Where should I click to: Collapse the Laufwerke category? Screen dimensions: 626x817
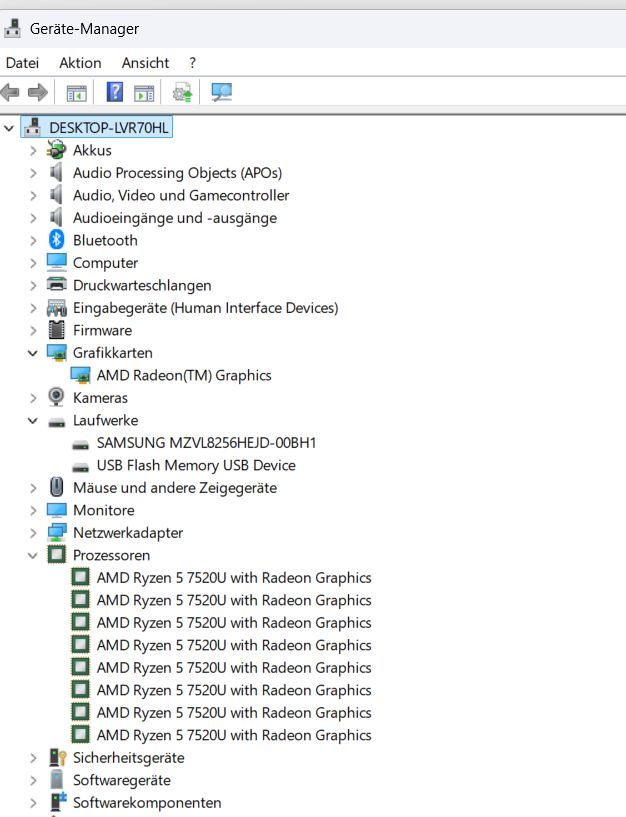[x=33, y=420]
